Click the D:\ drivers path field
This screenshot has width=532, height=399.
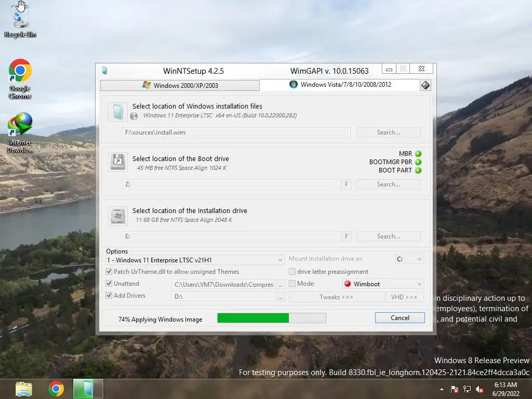223,297
